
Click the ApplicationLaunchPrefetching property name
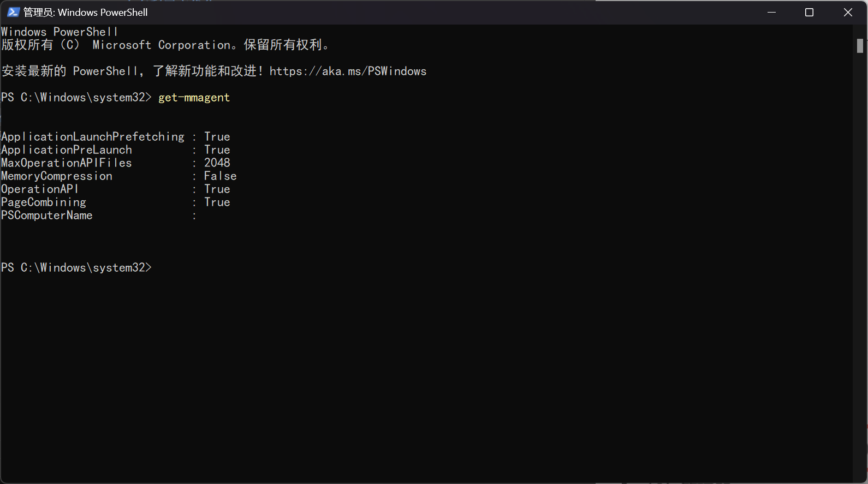(x=93, y=137)
